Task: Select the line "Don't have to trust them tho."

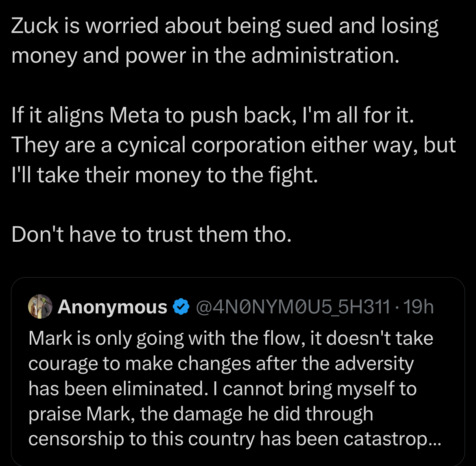Action: [151, 234]
